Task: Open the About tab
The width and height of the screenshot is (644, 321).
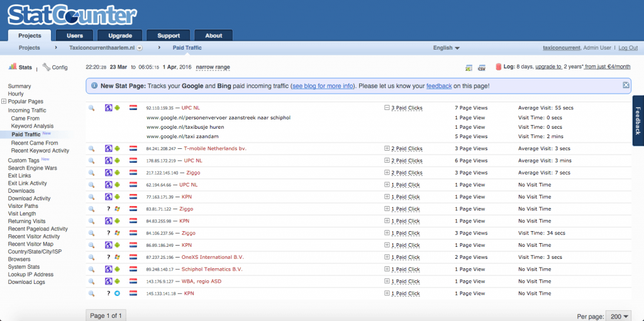Action: (x=214, y=36)
